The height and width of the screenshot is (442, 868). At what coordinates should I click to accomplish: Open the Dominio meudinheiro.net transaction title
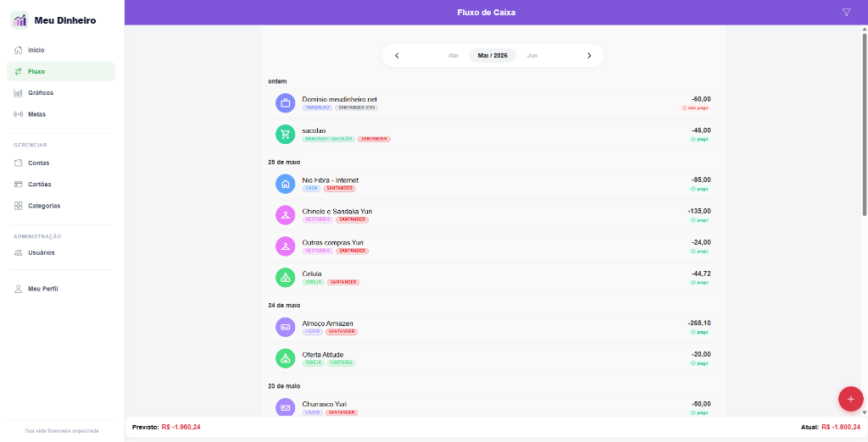pos(339,100)
